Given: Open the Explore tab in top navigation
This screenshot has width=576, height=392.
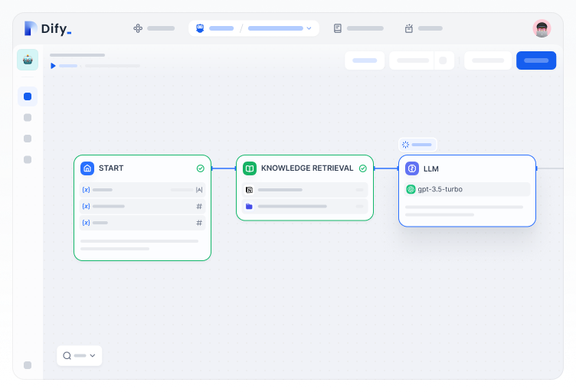Looking at the screenshot, I should coord(153,28).
